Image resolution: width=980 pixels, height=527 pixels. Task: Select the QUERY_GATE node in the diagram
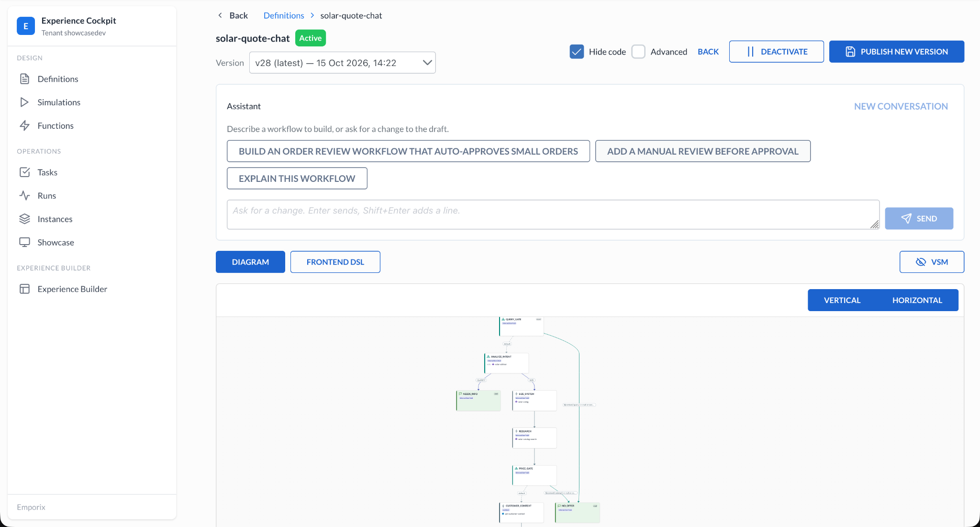(x=521, y=326)
